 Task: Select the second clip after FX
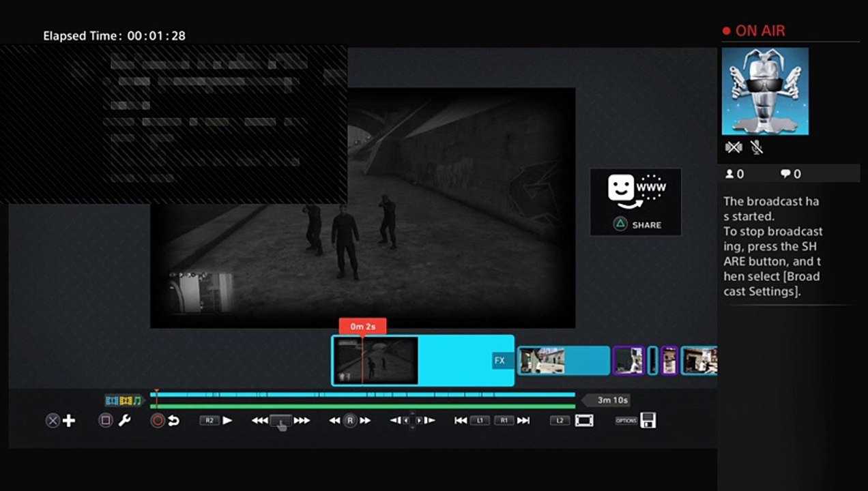[x=563, y=360]
